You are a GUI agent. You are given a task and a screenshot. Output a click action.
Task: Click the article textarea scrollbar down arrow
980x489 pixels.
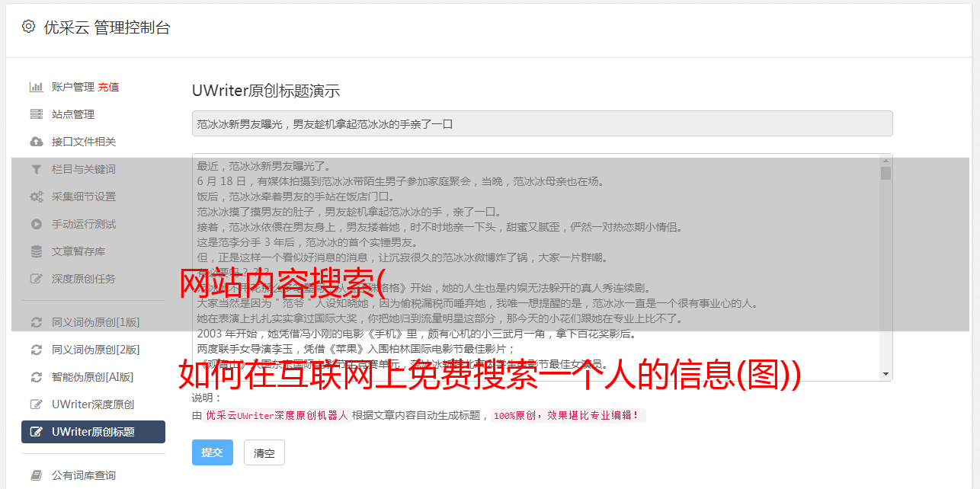click(886, 374)
